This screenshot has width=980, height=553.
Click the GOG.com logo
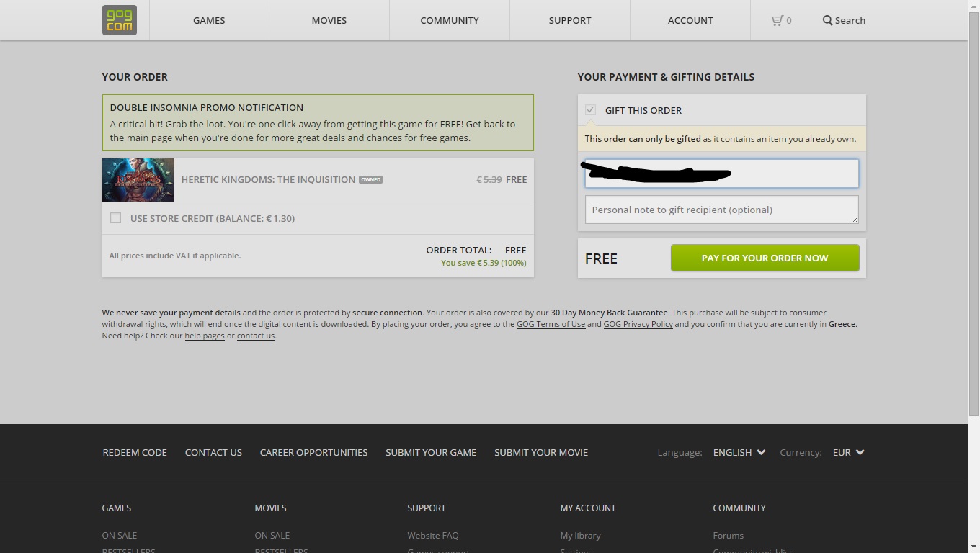click(120, 20)
